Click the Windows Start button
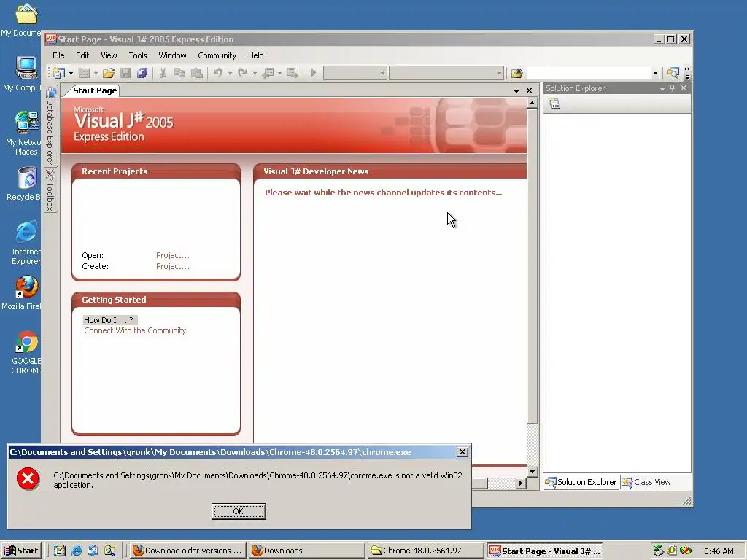747x560 pixels. pyautogui.click(x=21, y=551)
